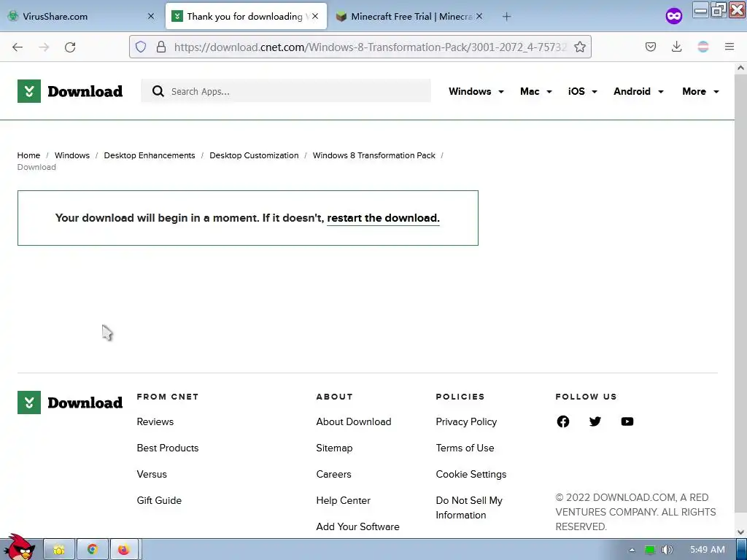Reload the page with the refresh icon
This screenshot has width=747, height=560.
70,47
